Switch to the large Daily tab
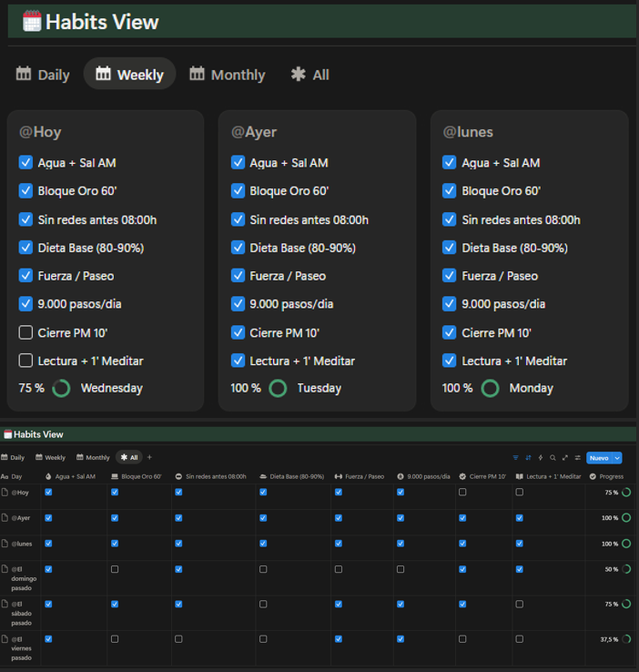The width and height of the screenshot is (639, 672). coord(43,75)
